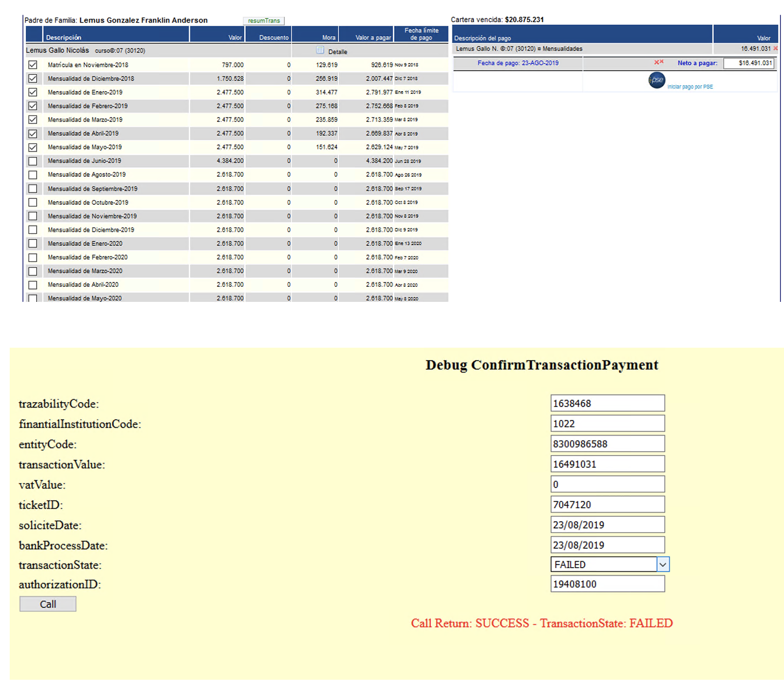This screenshot has width=784, height=690.
Task: Click the resumTrans button
Action: pyautogui.click(x=264, y=20)
